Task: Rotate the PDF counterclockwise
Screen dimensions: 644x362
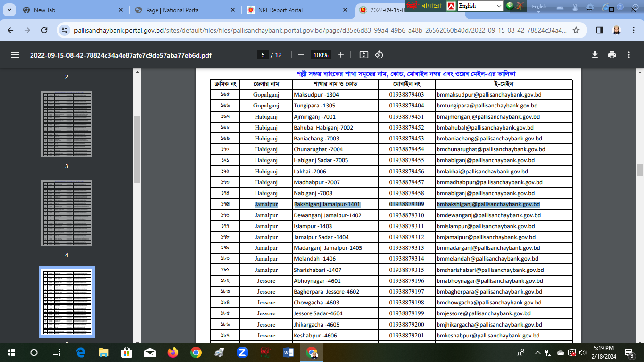Action: (x=379, y=55)
